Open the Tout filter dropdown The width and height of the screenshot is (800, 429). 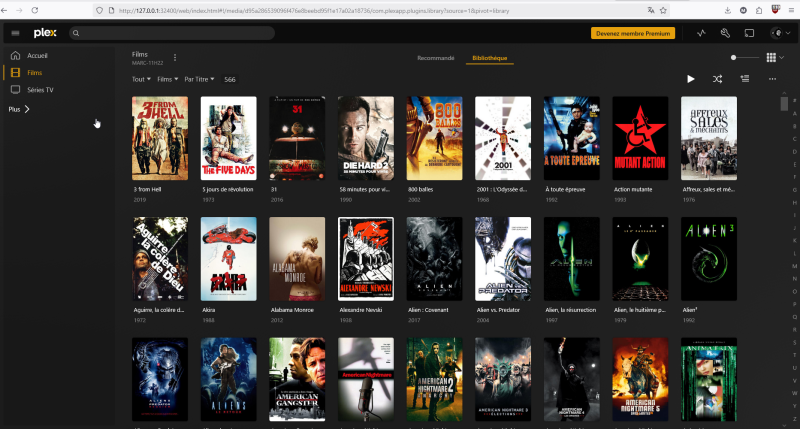coord(141,80)
